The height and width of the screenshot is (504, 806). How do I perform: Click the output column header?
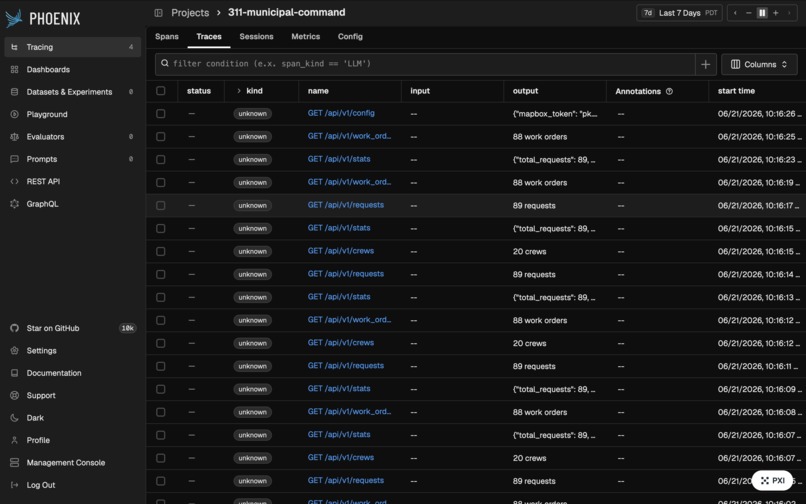(x=525, y=91)
